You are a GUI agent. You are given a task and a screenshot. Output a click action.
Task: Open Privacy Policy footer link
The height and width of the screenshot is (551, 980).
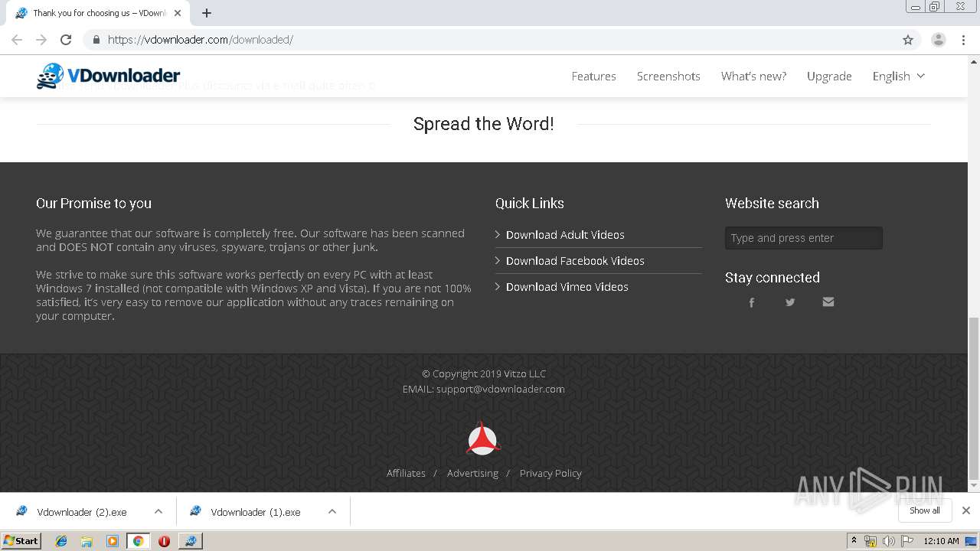pyautogui.click(x=550, y=473)
